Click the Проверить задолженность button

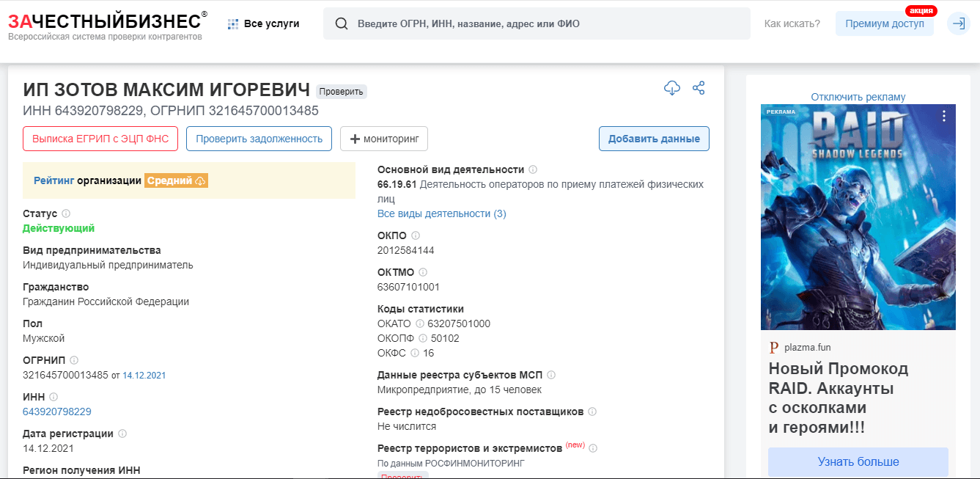(x=259, y=139)
